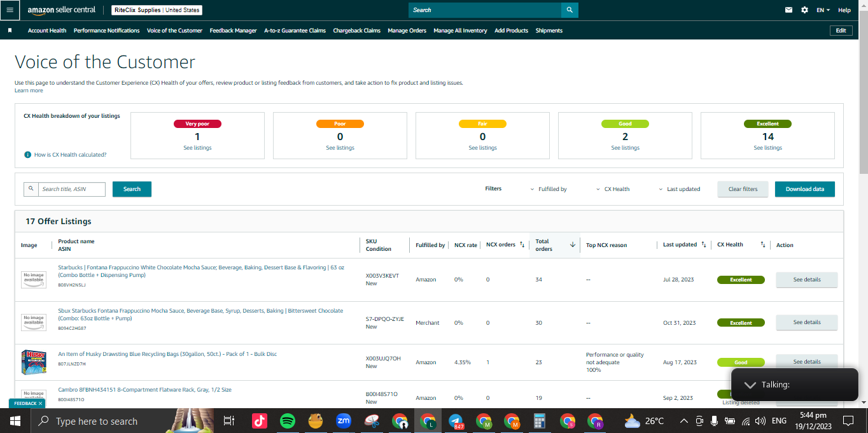868x433 pixels.
Task: Open Add Products menu item
Action: click(511, 31)
